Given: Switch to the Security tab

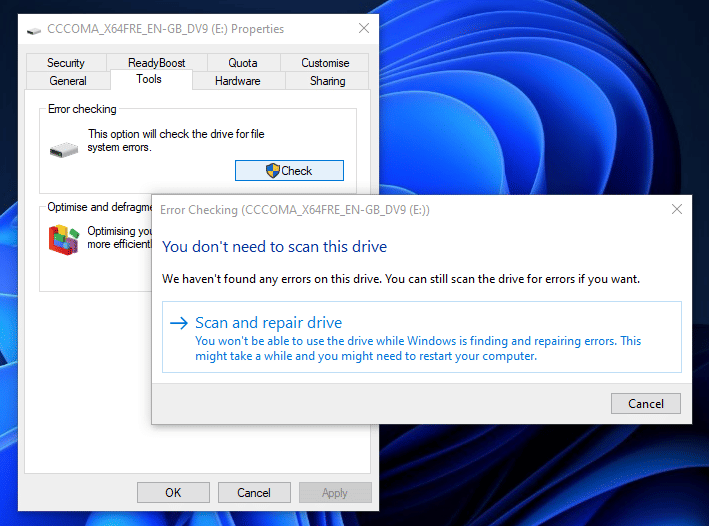Looking at the screenshot, I should (66, 62).
